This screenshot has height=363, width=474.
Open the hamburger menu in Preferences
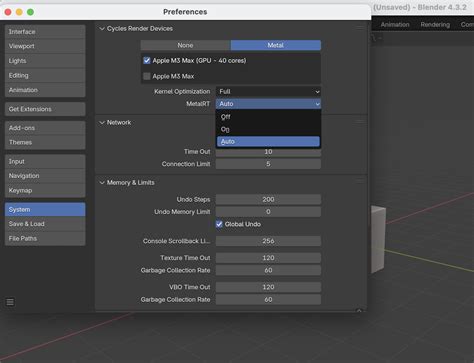[x=10, y=302]
